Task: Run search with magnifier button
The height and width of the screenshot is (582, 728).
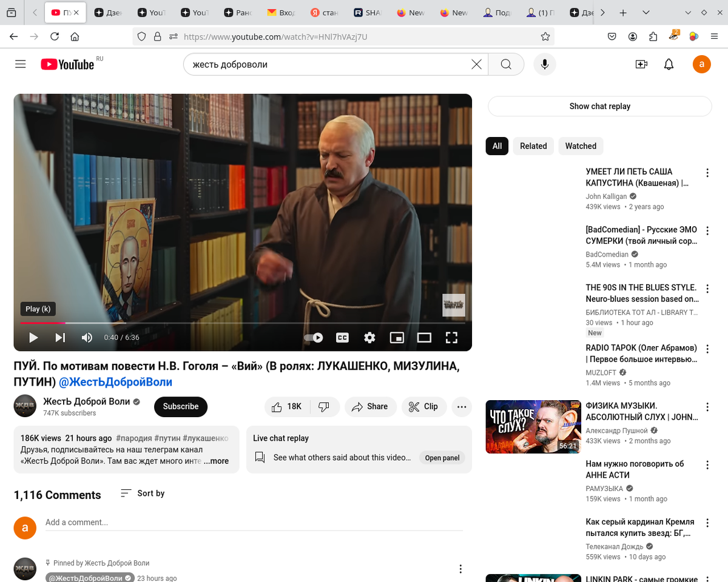Action: click(x=506, y=64)
